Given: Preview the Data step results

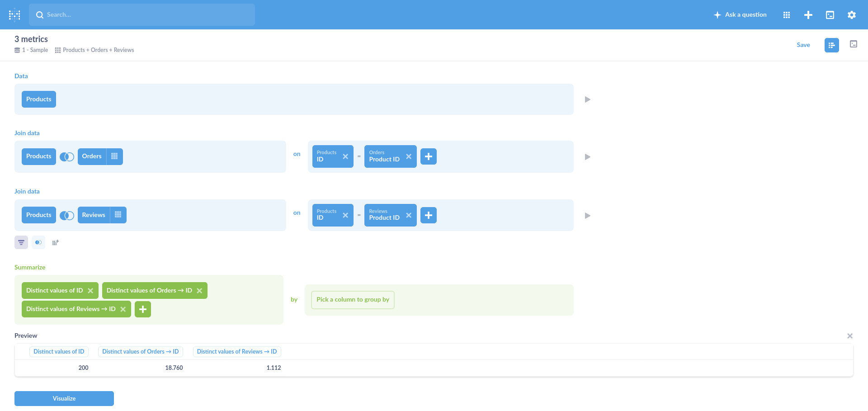Looking at the screenshot, I should click(x=587, y=99).
